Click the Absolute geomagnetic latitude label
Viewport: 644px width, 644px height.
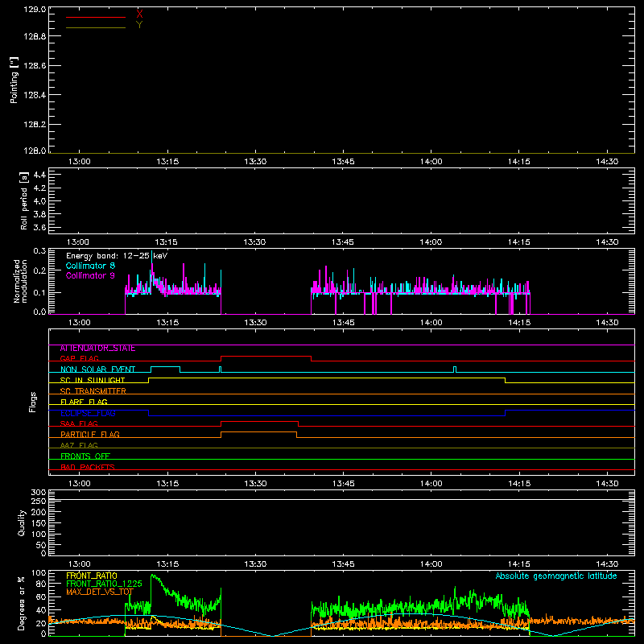tap(556, 576)
